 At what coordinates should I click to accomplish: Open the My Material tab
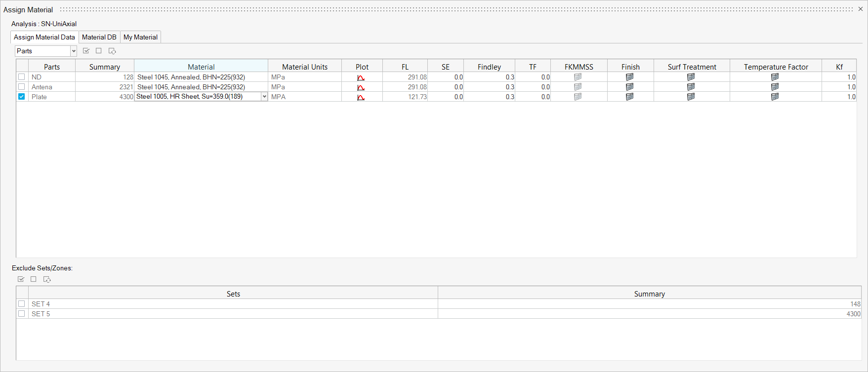[140, 37]
